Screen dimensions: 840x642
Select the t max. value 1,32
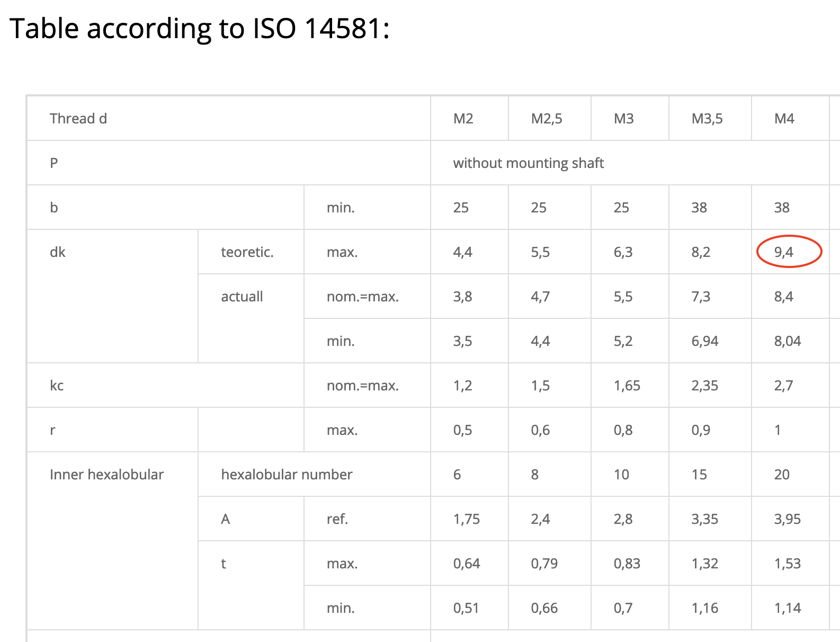(x=705, y=564)
